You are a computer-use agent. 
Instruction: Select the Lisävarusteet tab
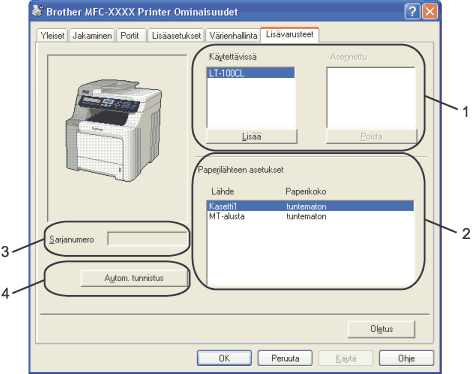point(290,34)
